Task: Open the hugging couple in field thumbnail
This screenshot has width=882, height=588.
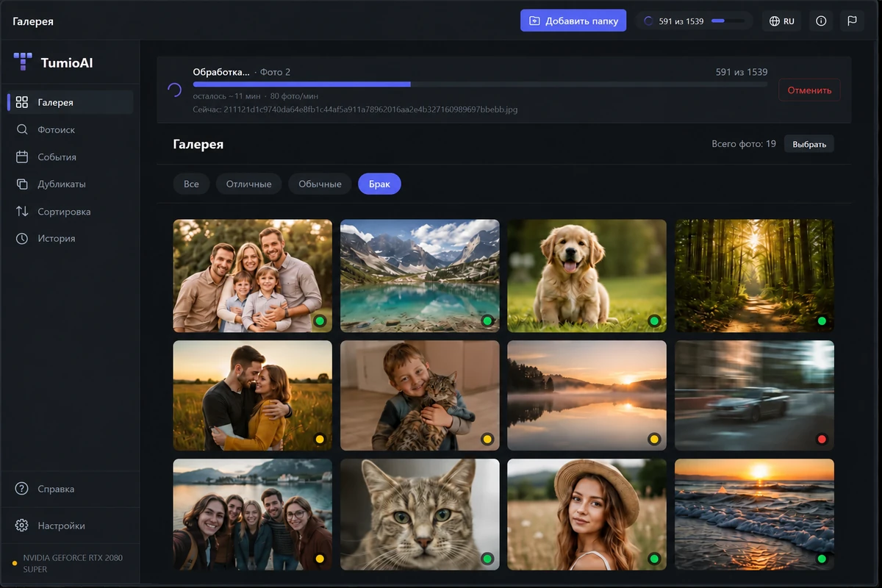Action: coord(253,395)
